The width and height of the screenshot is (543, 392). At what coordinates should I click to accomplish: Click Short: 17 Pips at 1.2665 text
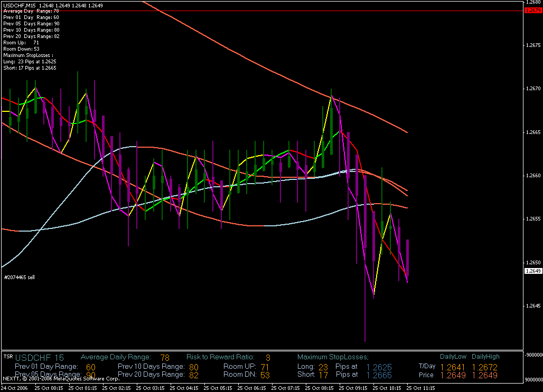point(30,68)
